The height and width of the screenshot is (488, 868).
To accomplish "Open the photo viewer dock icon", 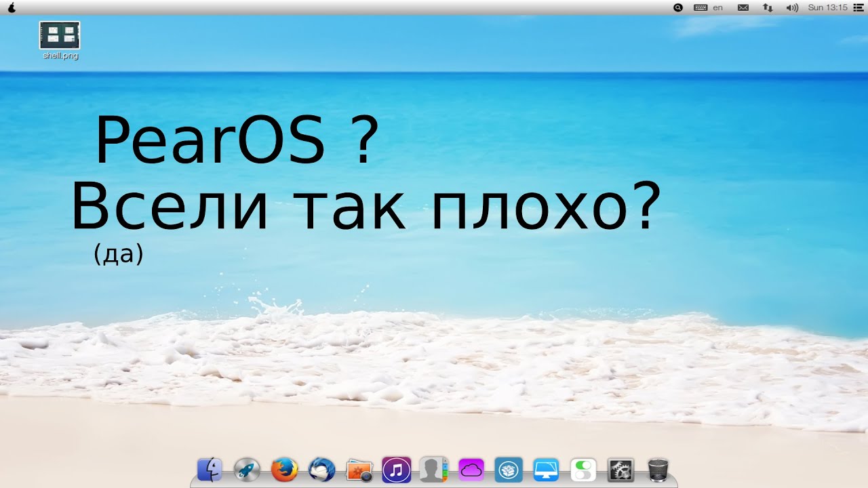I will pyautogui.click(x=359, y=470).
